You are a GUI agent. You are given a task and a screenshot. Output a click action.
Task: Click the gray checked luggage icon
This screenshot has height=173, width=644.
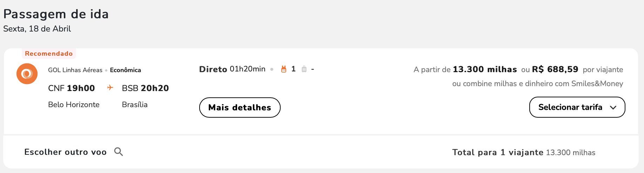coord(304,69)
